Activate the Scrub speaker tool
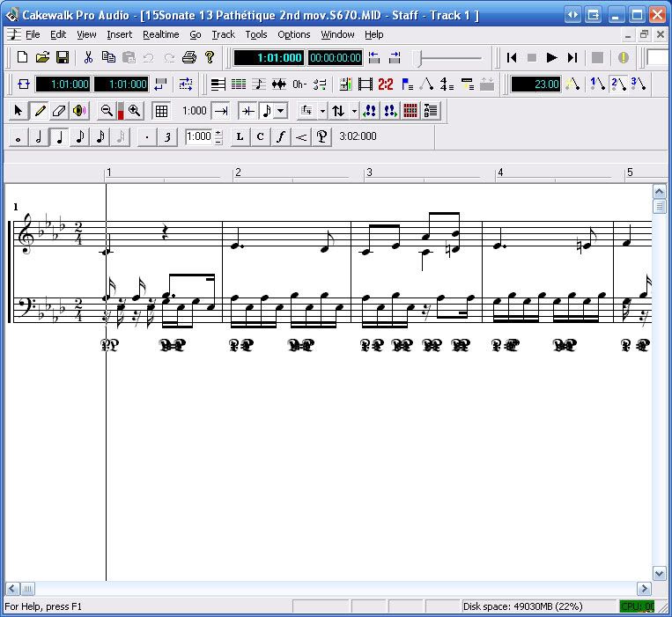Screen dimensions: 672x617 coord(79,111)
